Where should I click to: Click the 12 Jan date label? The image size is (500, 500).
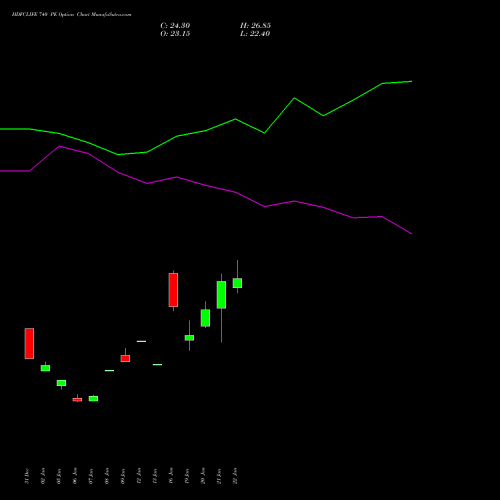tap(139, 476)
